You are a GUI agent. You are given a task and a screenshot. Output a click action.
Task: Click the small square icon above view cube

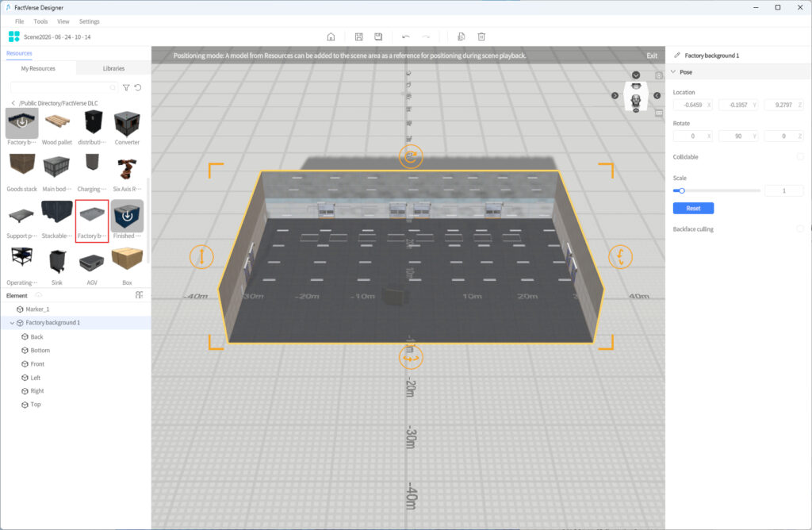pyautogui.click(x=659, y=75)
